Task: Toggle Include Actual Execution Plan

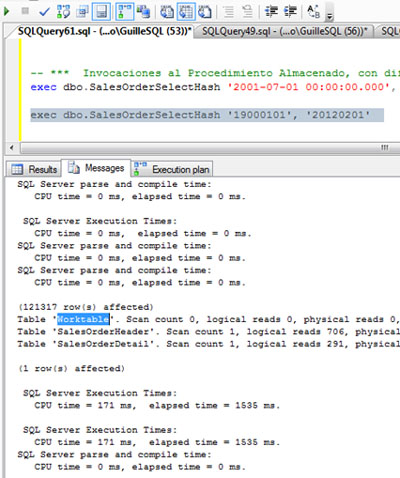Action: tap(124, 12)
